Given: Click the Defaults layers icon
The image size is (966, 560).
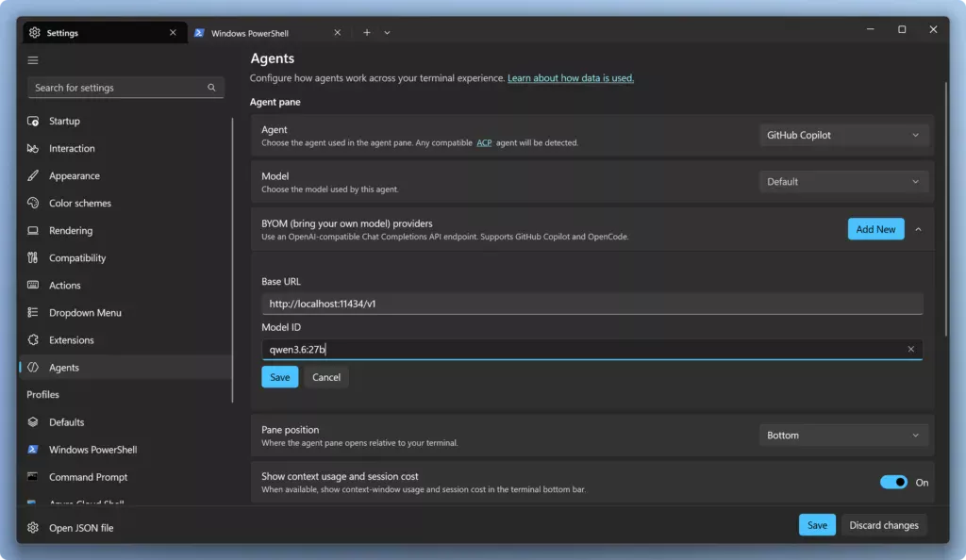Looking at the screenshot, I should pos(33,422).
